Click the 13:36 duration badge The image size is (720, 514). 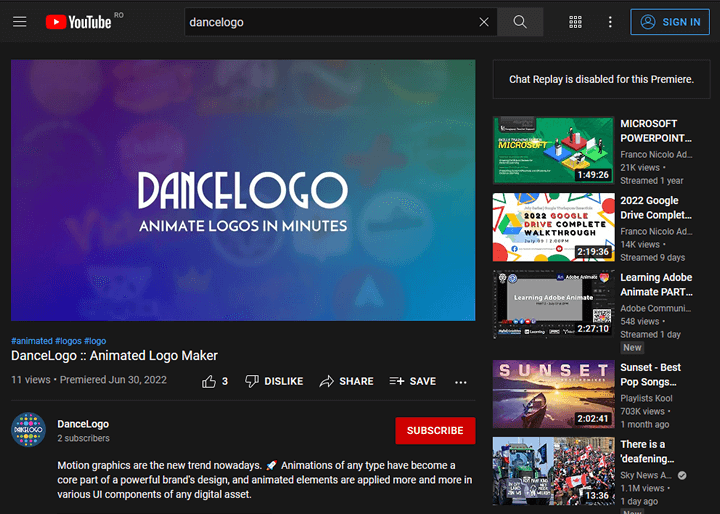(x=597, y=496)
